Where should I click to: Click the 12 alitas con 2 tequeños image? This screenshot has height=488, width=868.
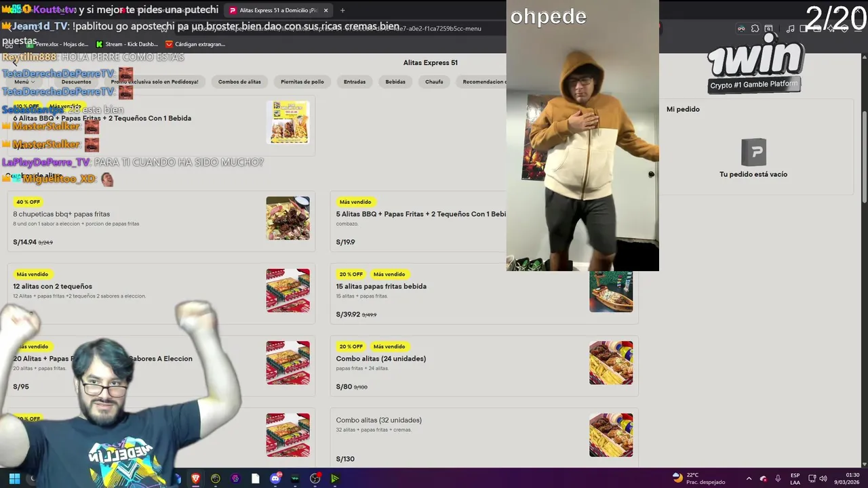click(x=288, y=290)
